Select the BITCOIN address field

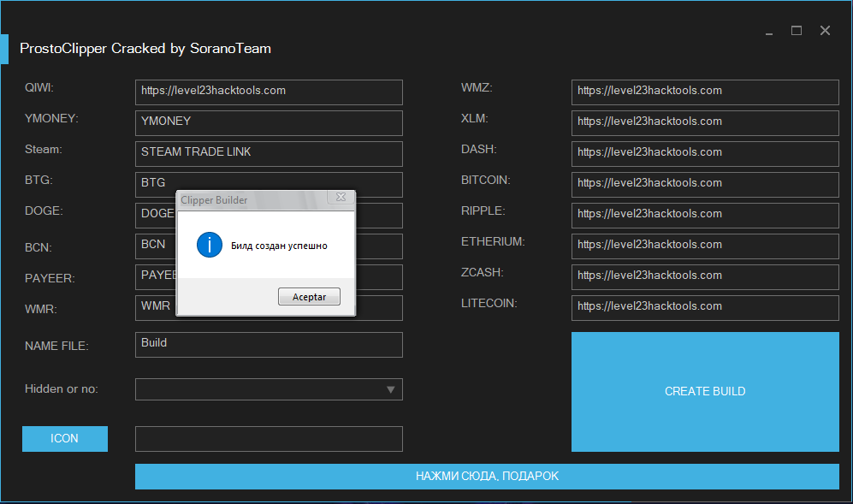705,185
